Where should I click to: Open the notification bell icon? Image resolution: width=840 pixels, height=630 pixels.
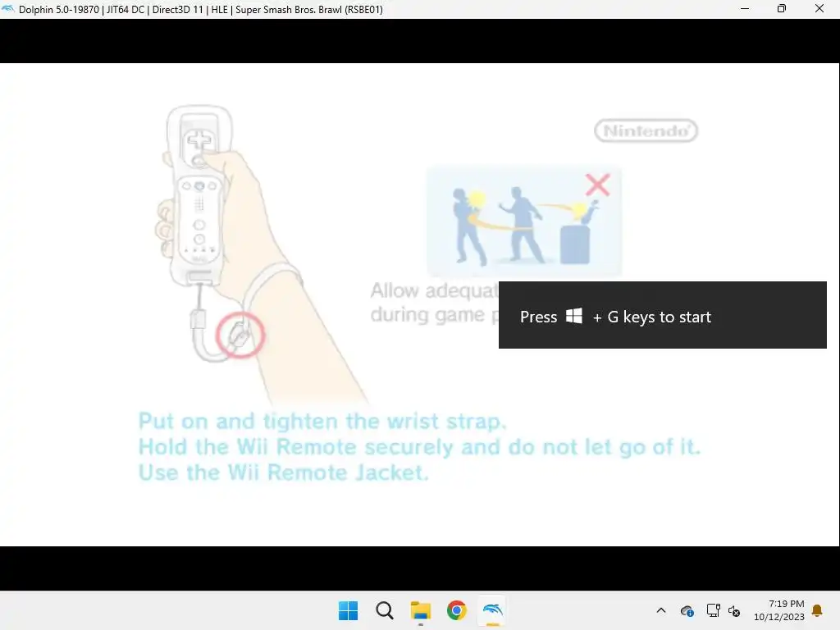click(818, 610)
